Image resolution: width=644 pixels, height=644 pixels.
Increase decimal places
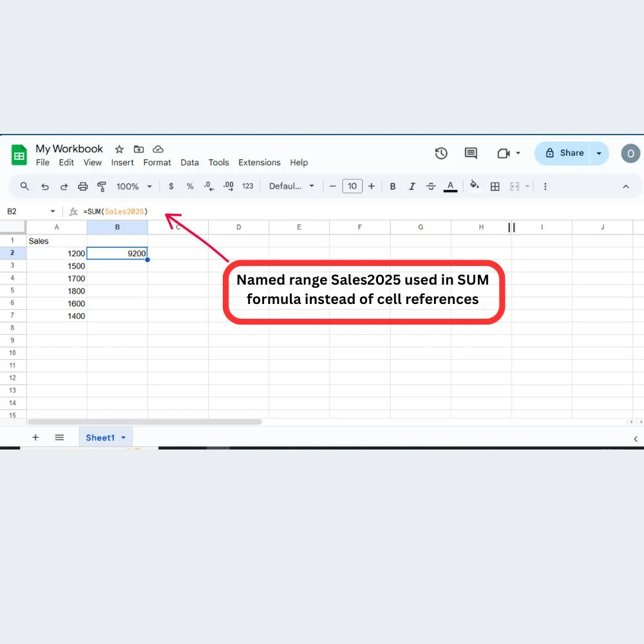coord(229,187)
